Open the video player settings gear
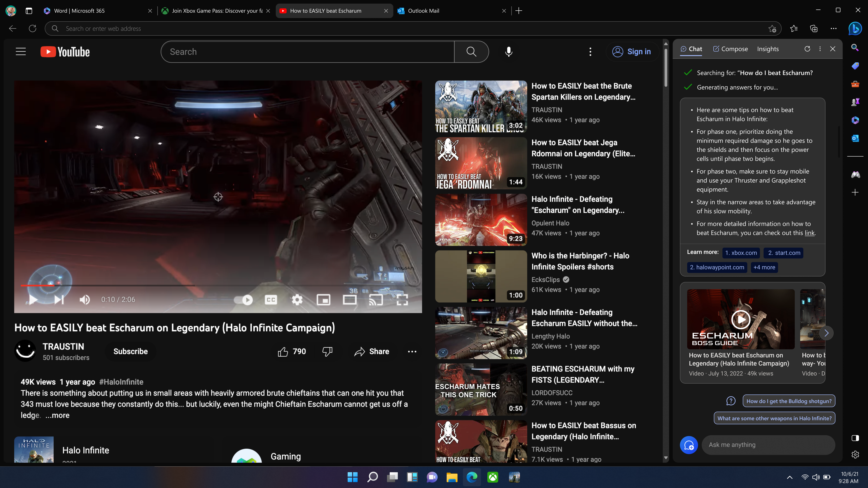Image resolution: width=868 pixels, height=488 pixels. click(297, 299)
